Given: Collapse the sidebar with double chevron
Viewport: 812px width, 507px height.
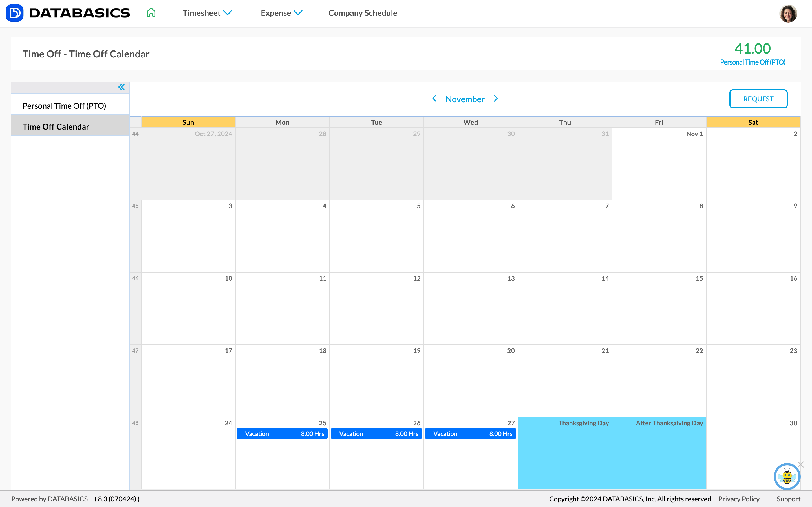Looking at the screenshot, I should [x=122, y=87].
